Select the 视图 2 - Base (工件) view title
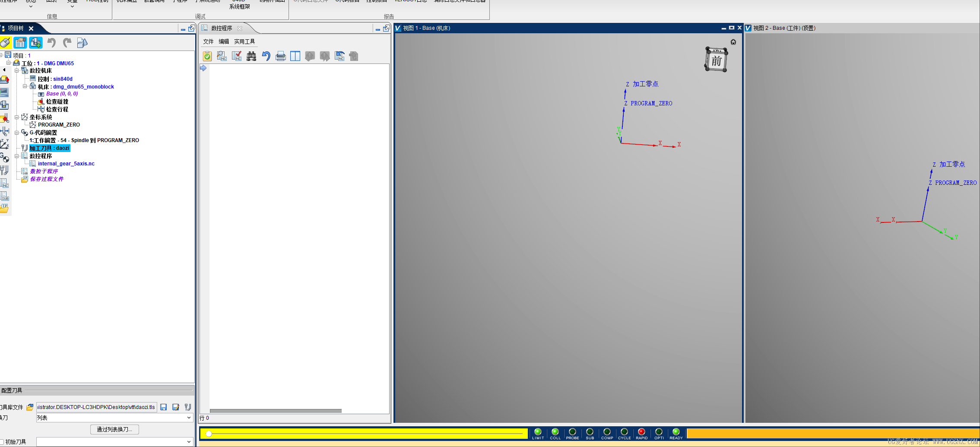Viewport: 980px width, 447px height. (x=784, y=28)
